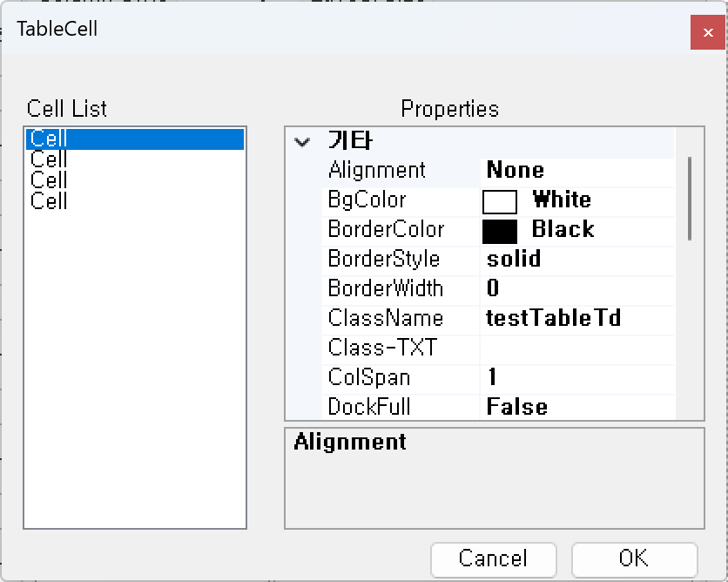Click the black BorderColor swatch
The image size is (728, 582).
coord(498,229)
